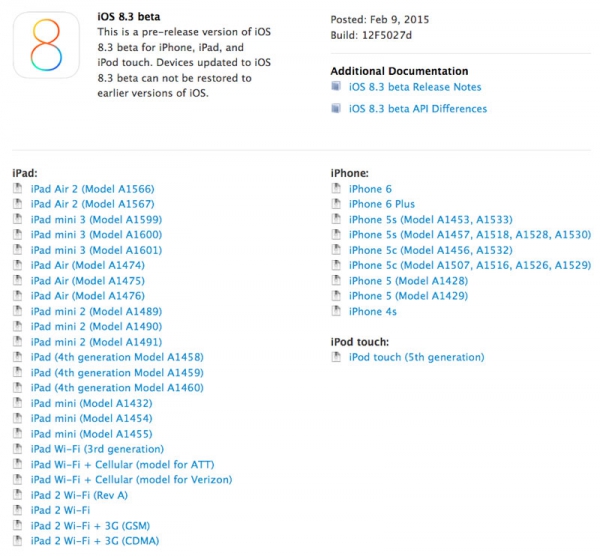Select iPad mini 2 (Model A1491) link
The width and height of the screenshot is (600, 556).
(x=96, y=342)
